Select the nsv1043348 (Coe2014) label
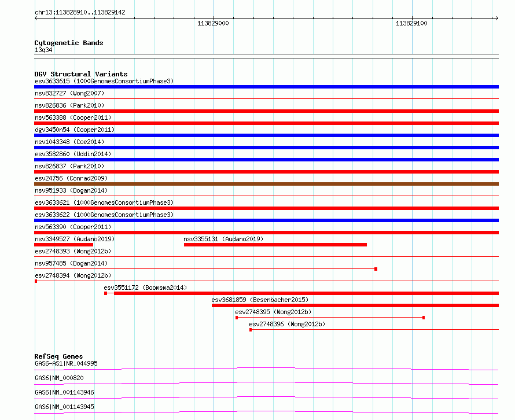The height and width of the screenshot is (420, 515). (x=69, y=142)
